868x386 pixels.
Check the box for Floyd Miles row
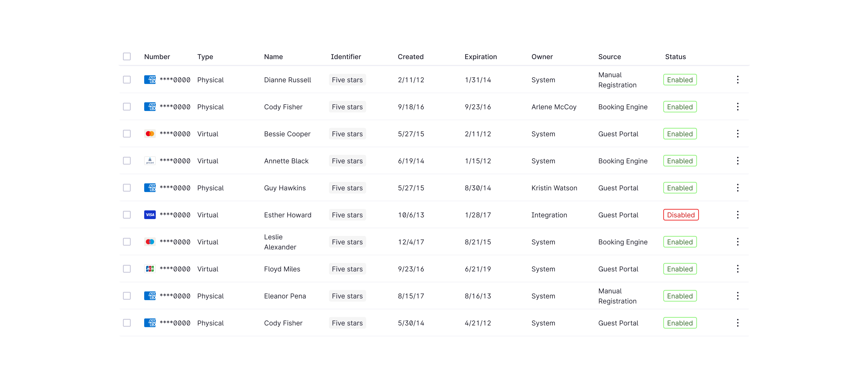(127, 269)
